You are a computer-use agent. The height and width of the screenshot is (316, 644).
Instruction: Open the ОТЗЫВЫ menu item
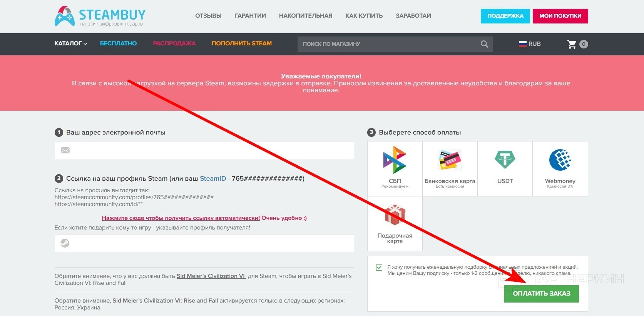208,16
